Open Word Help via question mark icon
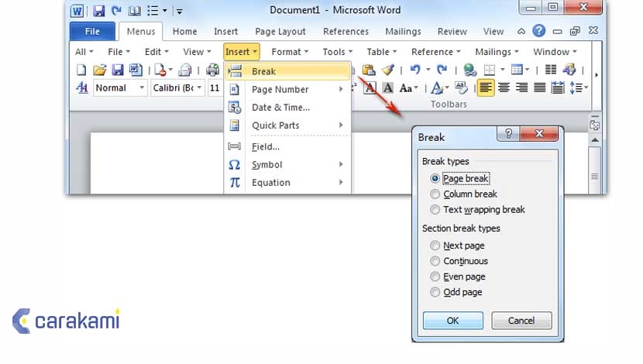This screenshot has height=364, width=643. [x=538, y=31]
